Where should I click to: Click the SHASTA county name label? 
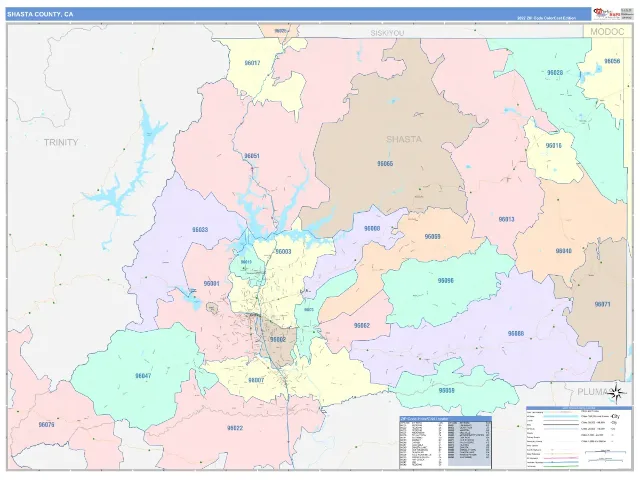point(404,139)
